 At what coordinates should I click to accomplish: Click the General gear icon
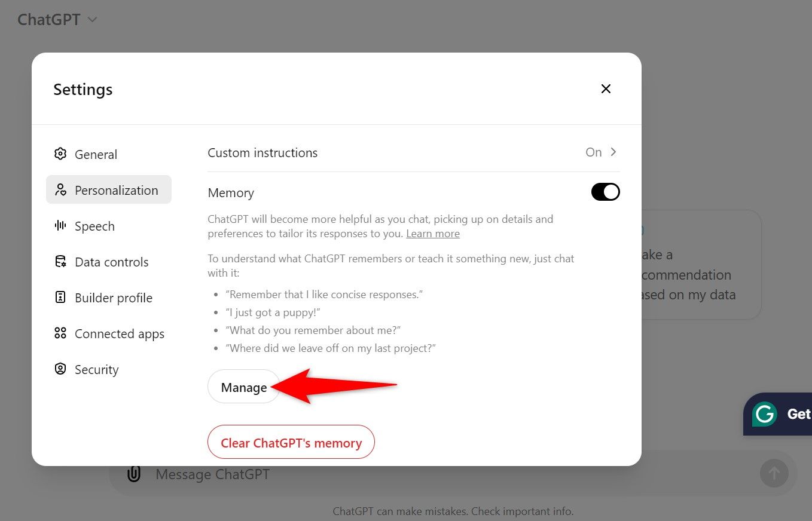pos(60,154)
